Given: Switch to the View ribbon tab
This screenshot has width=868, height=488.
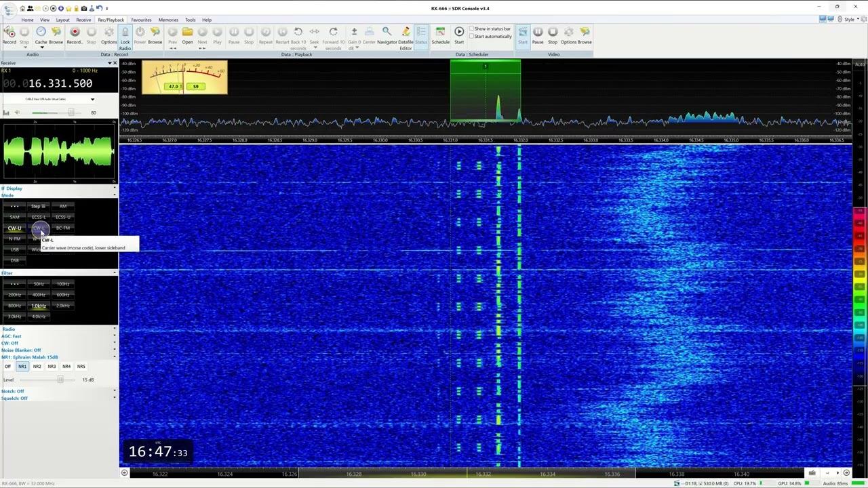Looking at the screenshot, I should tap(45, 20).
